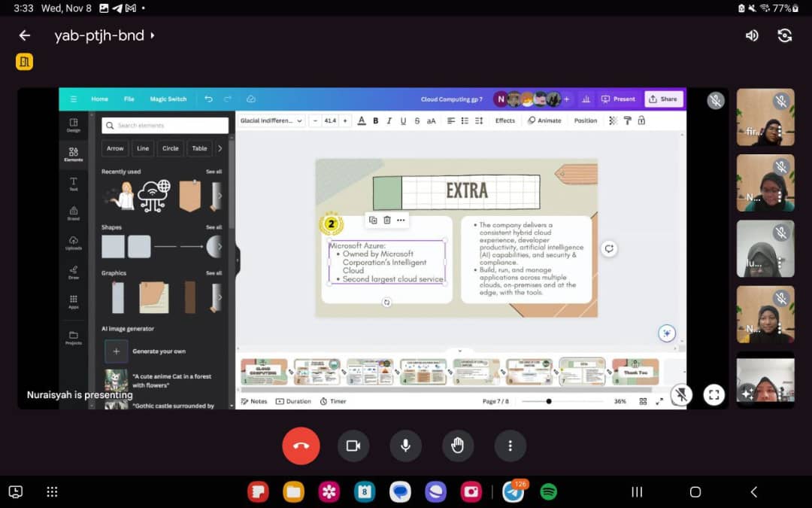Screen dimensions: 812x508
Task: Toggle underline formatting
Action: pos(403,120)
